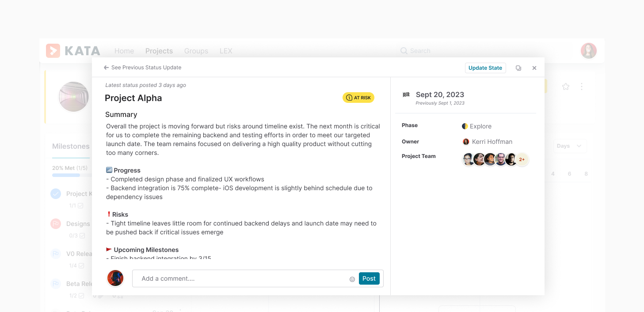The height and width of the screenshot is (312, 644).
Task: Select Kerri Hoffman's owner avatar
Action: 466,142
